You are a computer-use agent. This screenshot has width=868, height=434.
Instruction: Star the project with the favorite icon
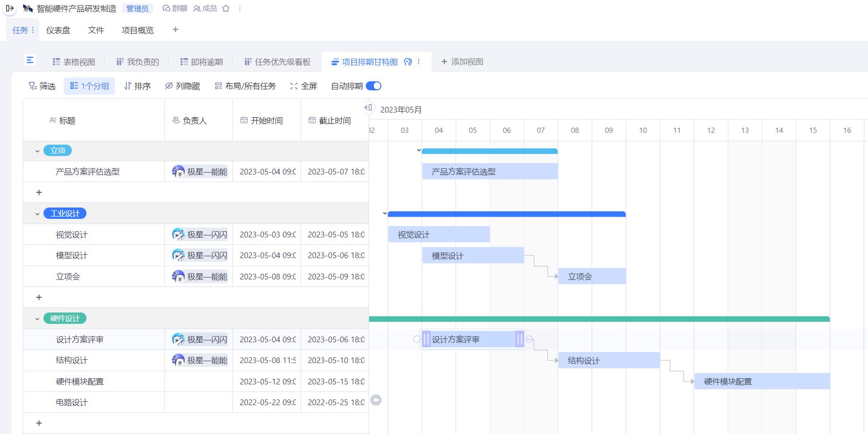226,8
